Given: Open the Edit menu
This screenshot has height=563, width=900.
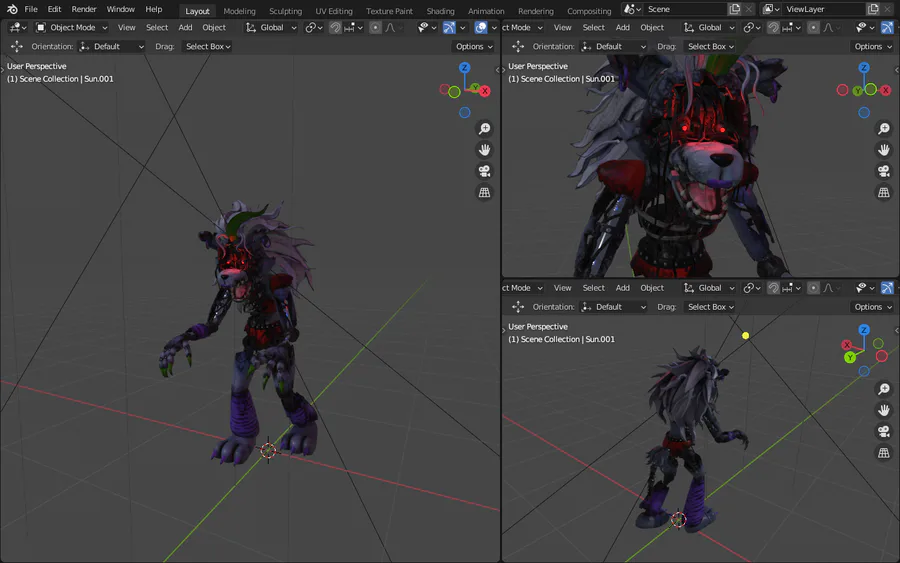Looking at the screenshot, I should tap(54, 9).
